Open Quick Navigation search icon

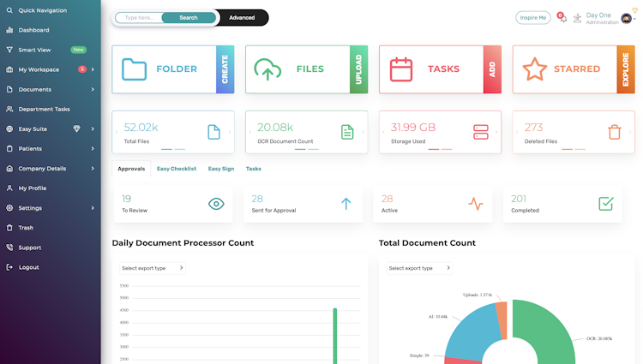click(x=9, y=10)
